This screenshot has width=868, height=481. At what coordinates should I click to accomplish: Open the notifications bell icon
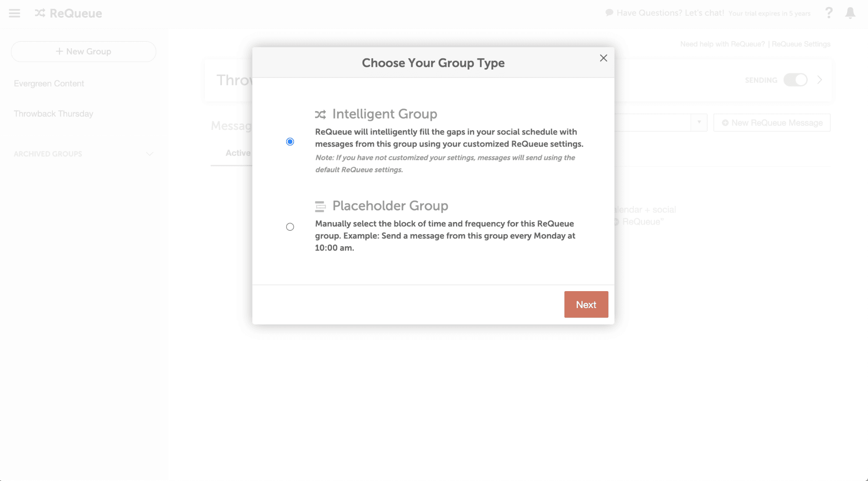point(850,13)
